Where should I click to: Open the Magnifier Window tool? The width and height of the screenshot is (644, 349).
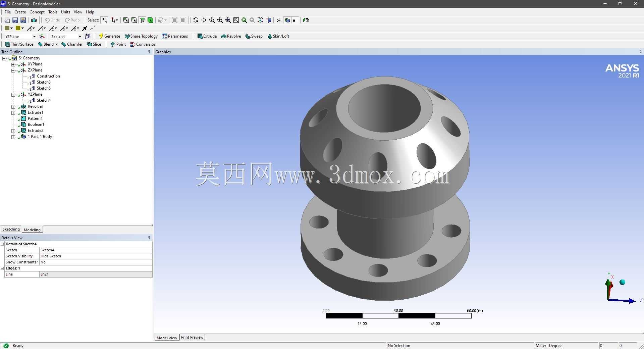[x=236, y=20]
